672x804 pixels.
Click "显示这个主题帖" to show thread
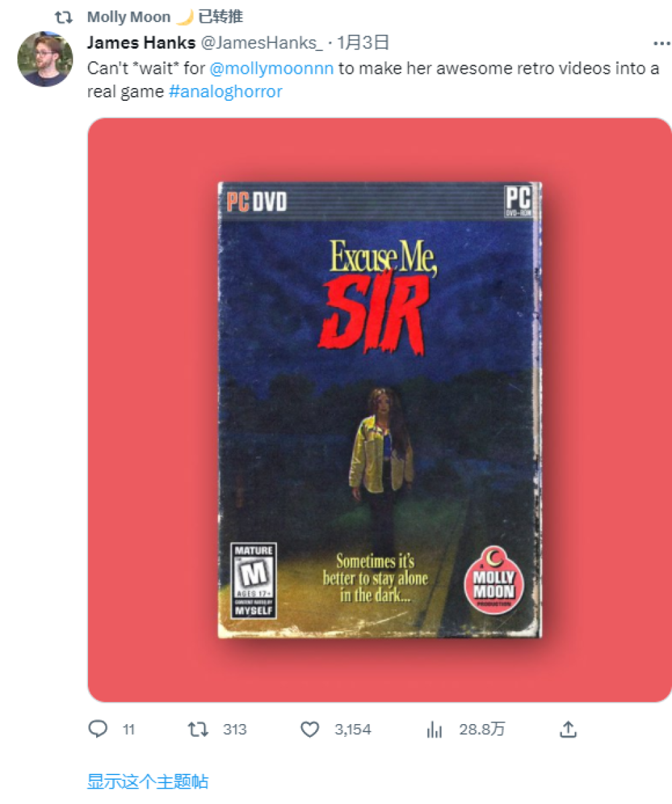[148, 781]
